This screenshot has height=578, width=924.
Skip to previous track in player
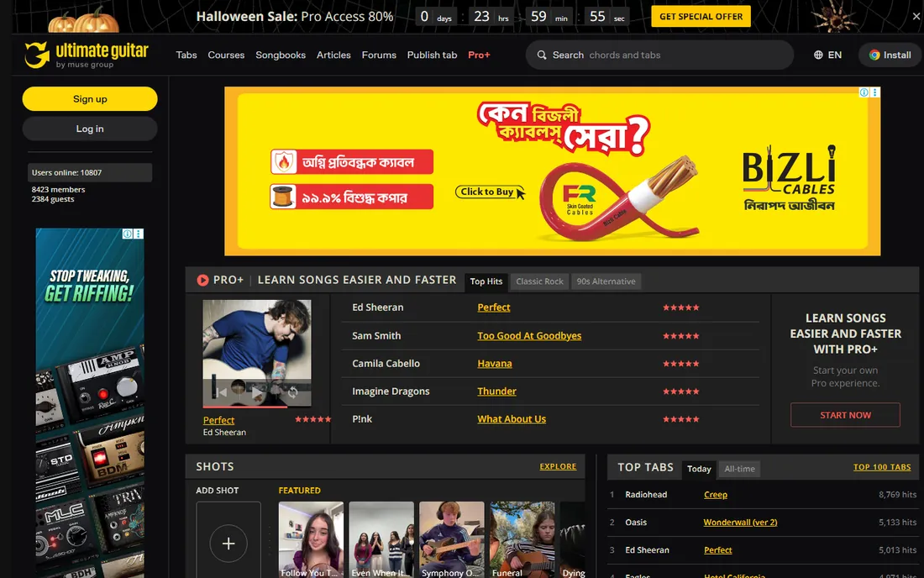221,391
